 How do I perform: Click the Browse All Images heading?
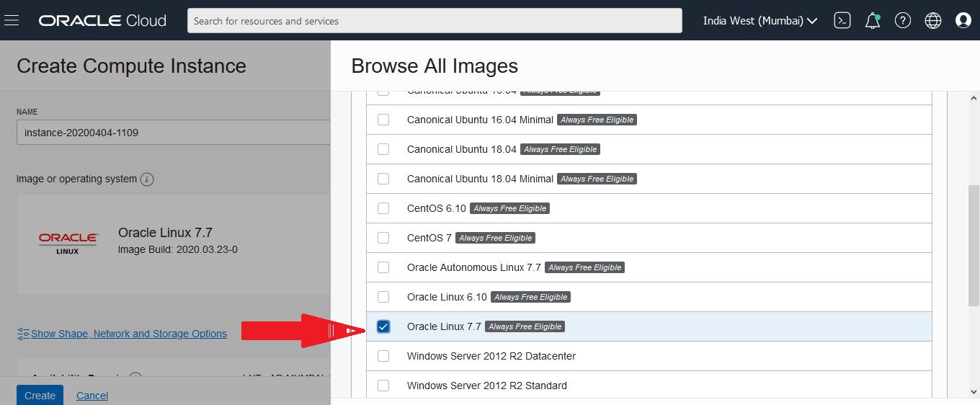[435, 66]
